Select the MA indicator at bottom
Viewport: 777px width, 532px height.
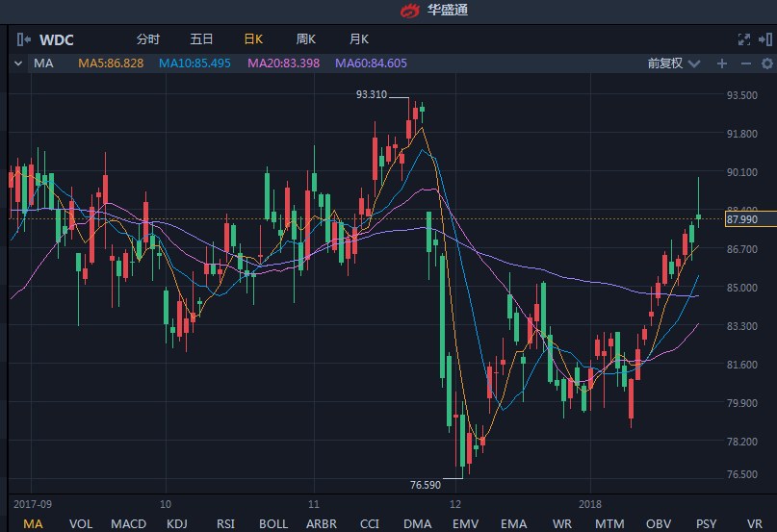33,523
